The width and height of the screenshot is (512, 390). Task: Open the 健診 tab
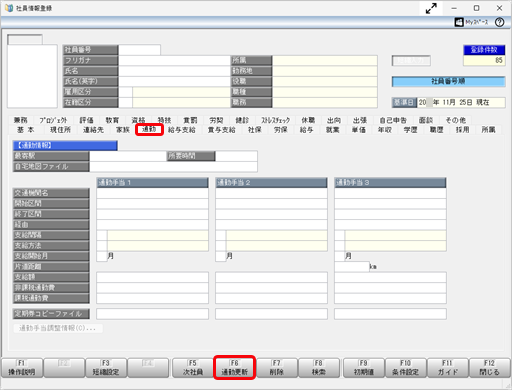pyautogui.click(x=242, y=120)
